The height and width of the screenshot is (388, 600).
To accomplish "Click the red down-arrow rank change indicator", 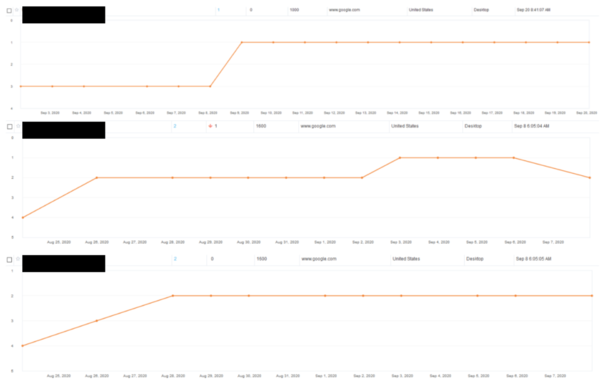I will [x=210, y=126].
